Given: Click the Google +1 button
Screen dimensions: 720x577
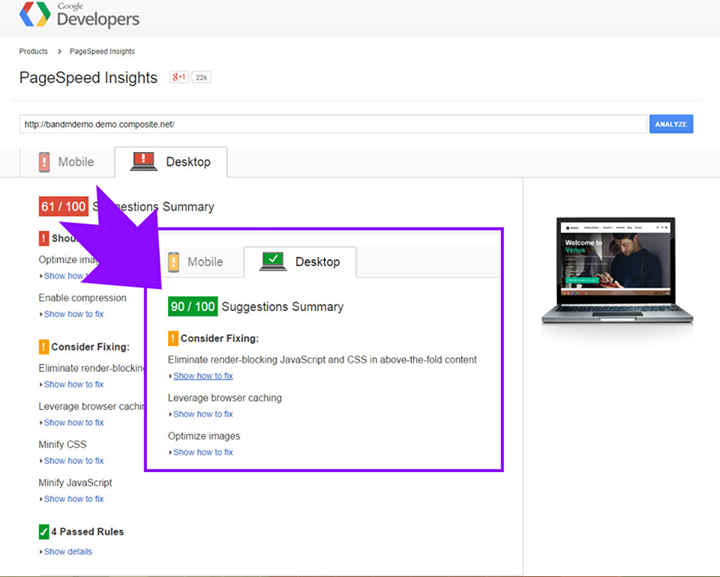Looking at the screenshot, I should click(179, 77).
